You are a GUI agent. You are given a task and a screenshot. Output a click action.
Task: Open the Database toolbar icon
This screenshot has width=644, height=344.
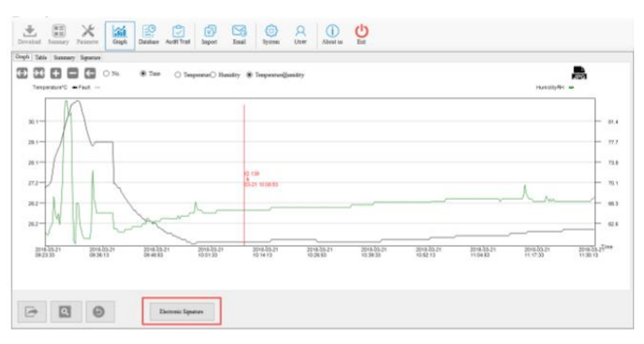(149, 35)
